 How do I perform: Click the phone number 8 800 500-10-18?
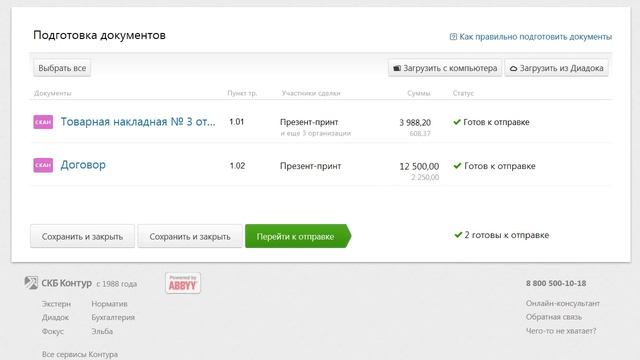coord(556,283)
